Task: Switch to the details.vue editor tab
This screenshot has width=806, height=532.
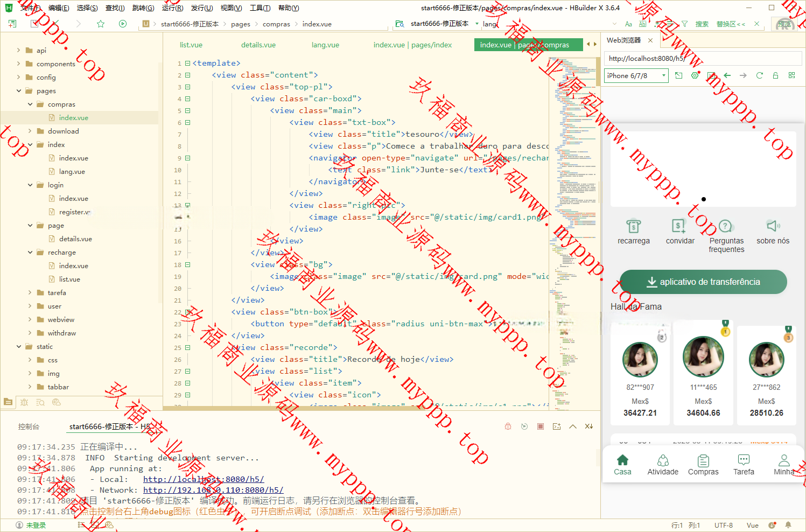Action: (x=258, y=45)
